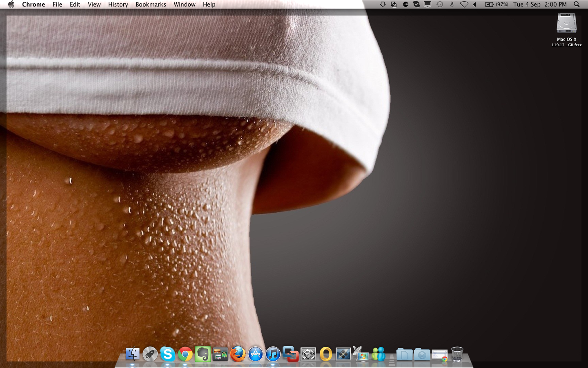Click the minimized Chrome window in Dock

[x=439, y=355]
